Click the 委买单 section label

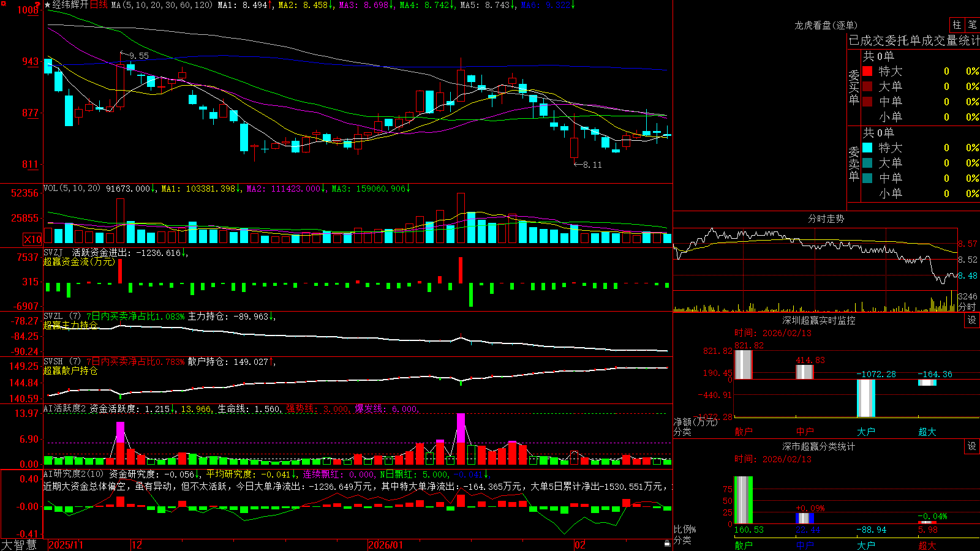click(854, 88)
